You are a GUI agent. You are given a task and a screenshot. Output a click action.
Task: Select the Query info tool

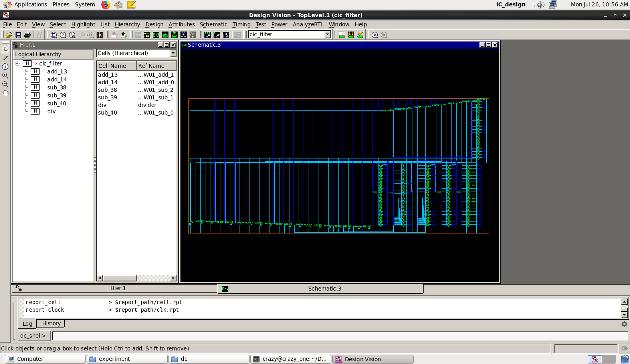point(5,67)
